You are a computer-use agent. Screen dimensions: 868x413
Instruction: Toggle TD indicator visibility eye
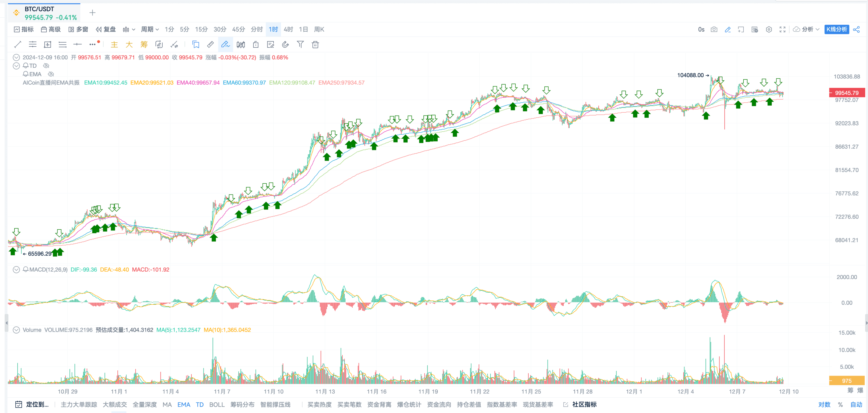pos(46,66)
